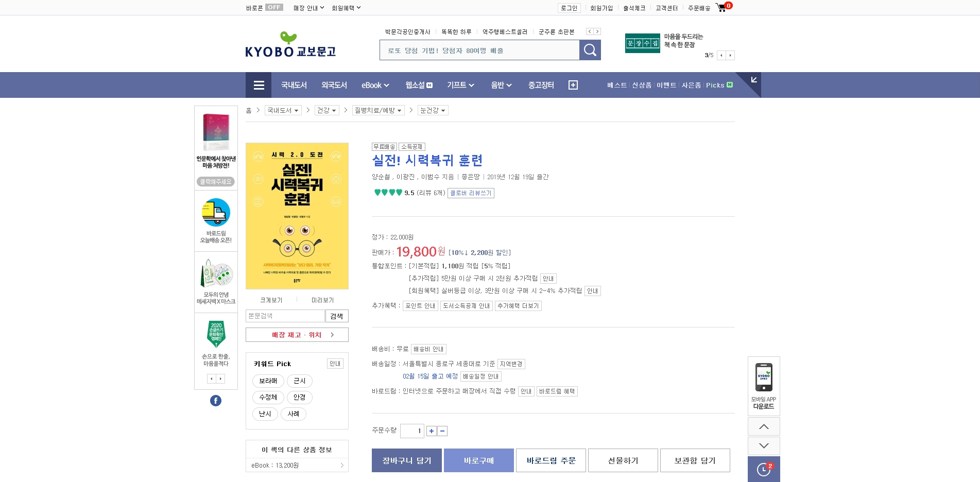Click the 보관함 담기 button
The image size is (980, 482).
695,460
